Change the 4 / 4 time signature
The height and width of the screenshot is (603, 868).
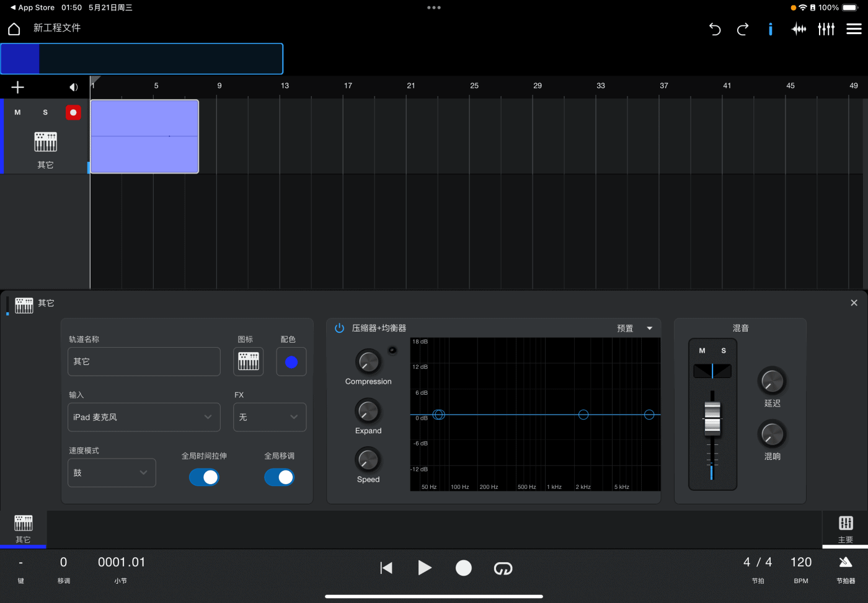(758, 562)
